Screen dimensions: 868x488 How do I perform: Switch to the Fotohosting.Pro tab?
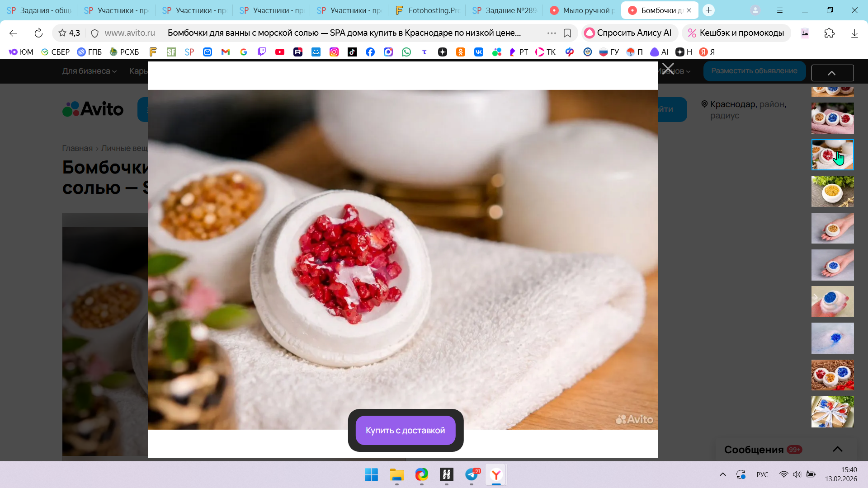pos(427,10)
